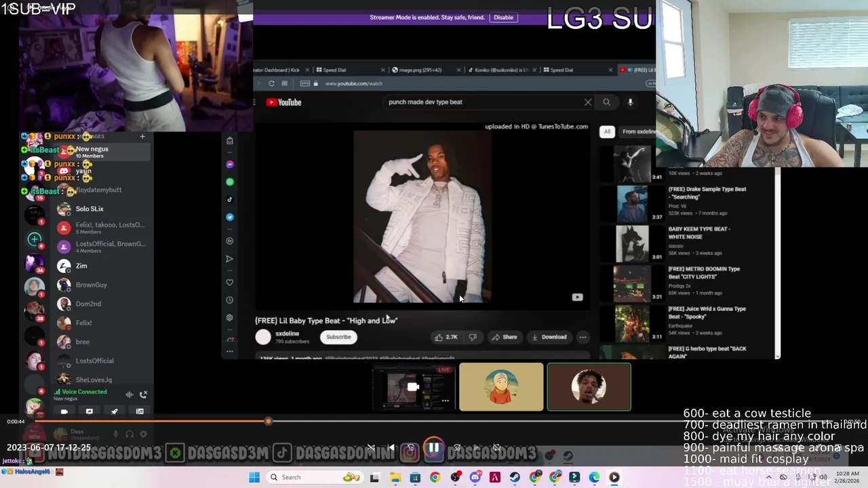Dislike the Lil Baby Type Beat video
The width and height of the screenshot is (868, 488).
point(473,337)
